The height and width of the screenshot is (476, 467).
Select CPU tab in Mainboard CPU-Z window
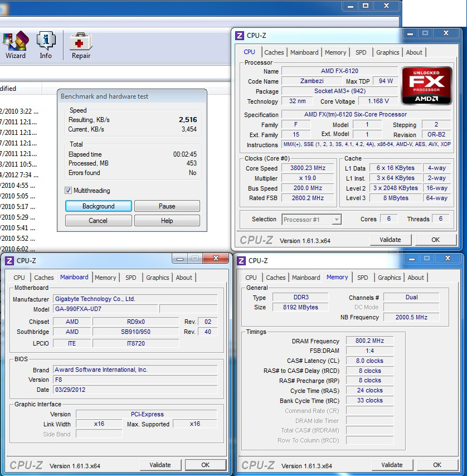coord(19,278)
